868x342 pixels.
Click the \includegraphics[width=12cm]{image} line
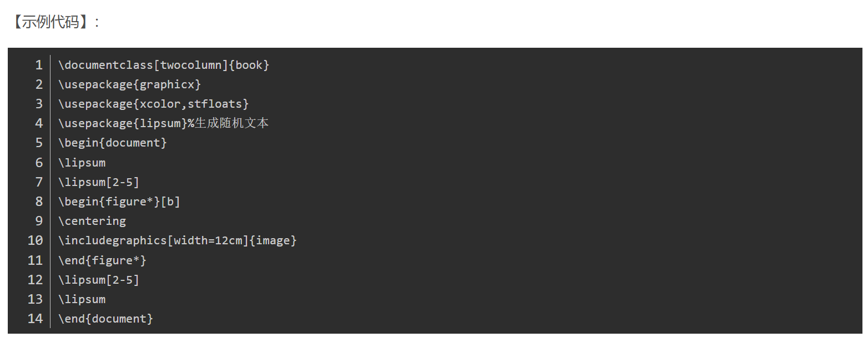[178, 240]
